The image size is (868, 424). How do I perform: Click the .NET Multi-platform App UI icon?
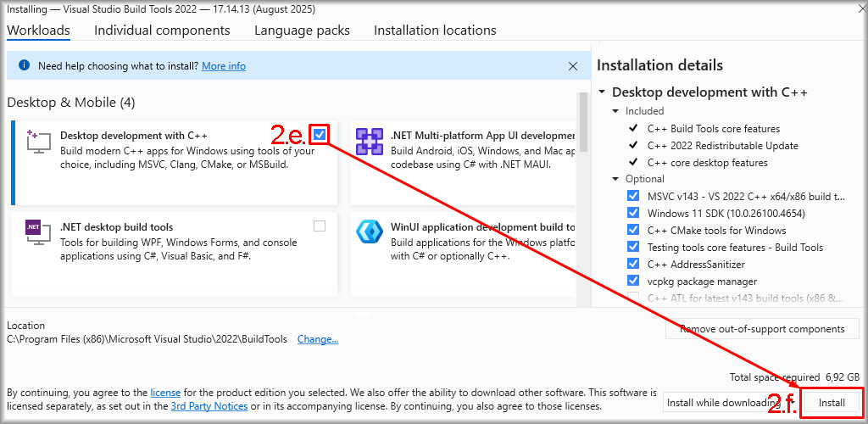(x=369, y=142)
